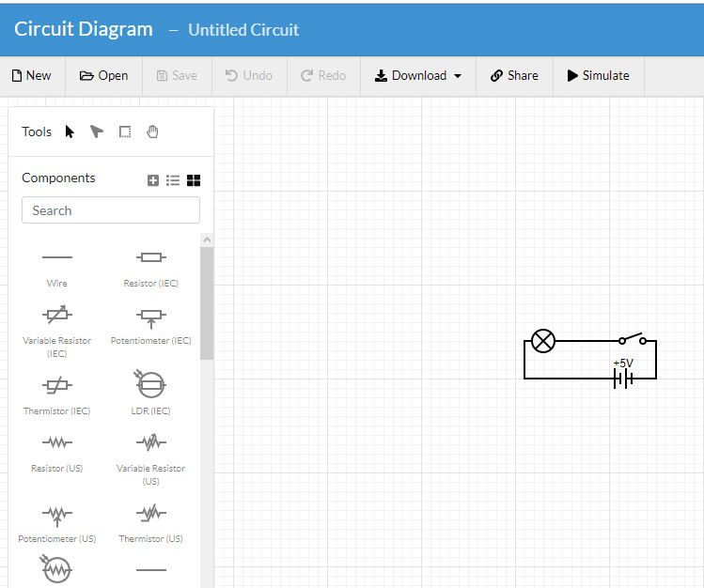Screen dimensions: 704x588
Task: Pick the Variable Resistor (US) component
Action: tap(150, 459)
